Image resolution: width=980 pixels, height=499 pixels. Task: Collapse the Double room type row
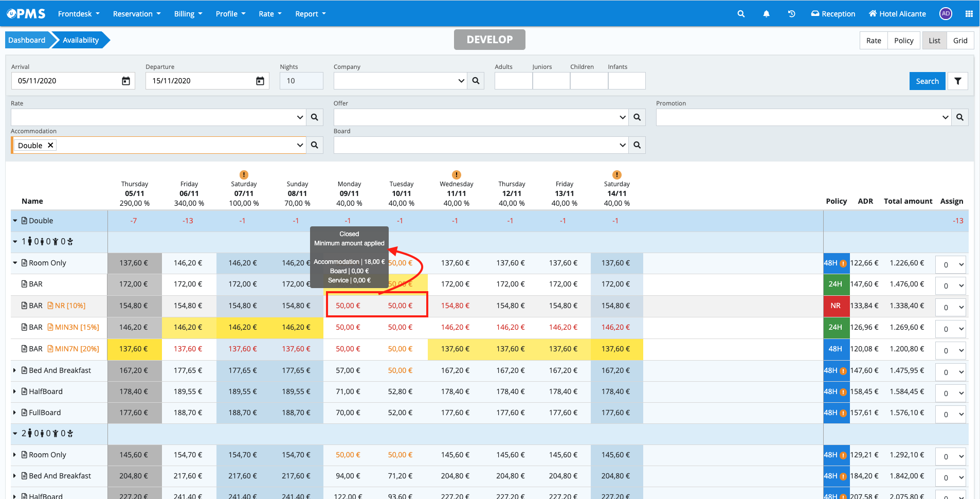(x=15, y=221)
